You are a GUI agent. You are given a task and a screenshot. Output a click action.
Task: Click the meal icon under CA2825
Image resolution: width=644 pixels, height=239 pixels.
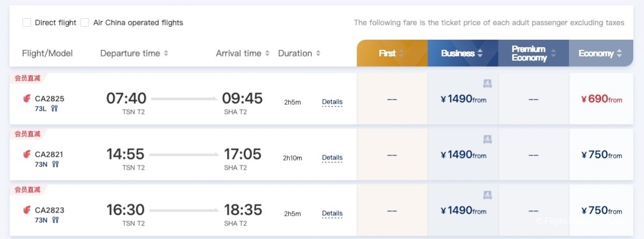[54, 108]
